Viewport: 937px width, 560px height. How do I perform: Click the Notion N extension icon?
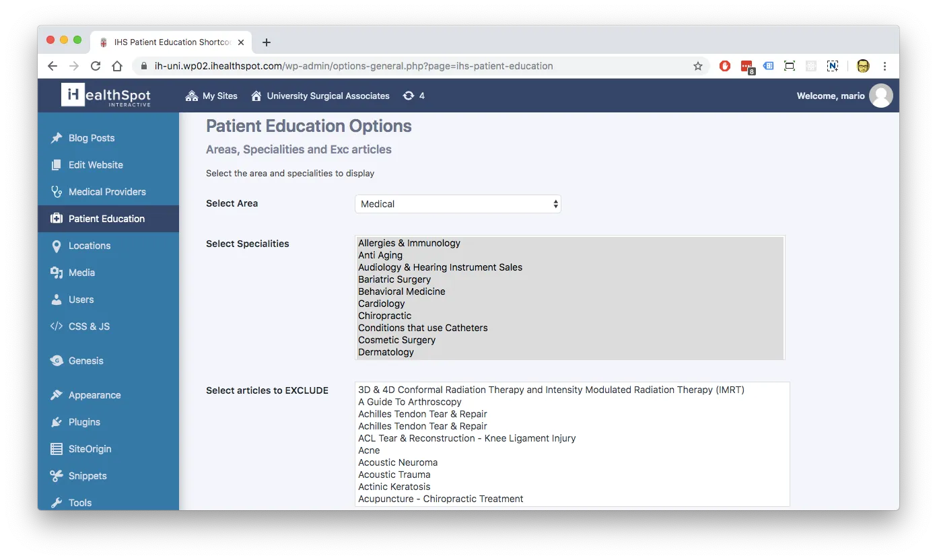[x=833, y=66]
